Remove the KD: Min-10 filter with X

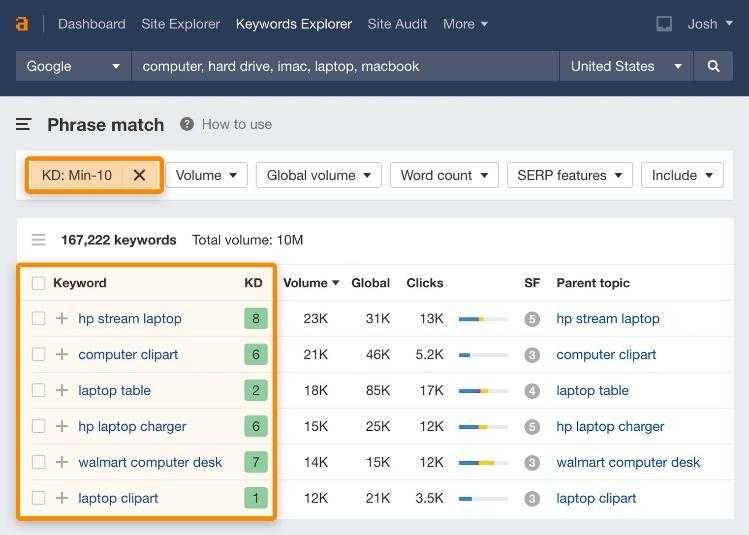tap(139, 175)
